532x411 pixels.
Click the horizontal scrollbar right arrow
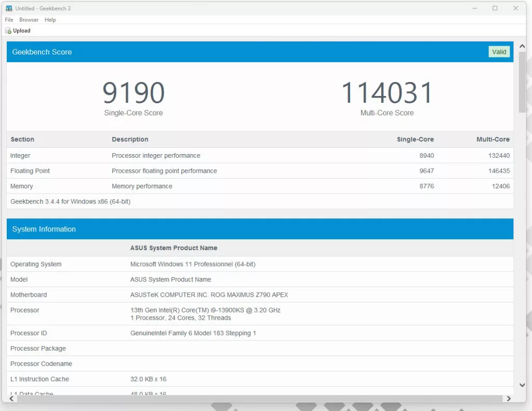(508, 399)
